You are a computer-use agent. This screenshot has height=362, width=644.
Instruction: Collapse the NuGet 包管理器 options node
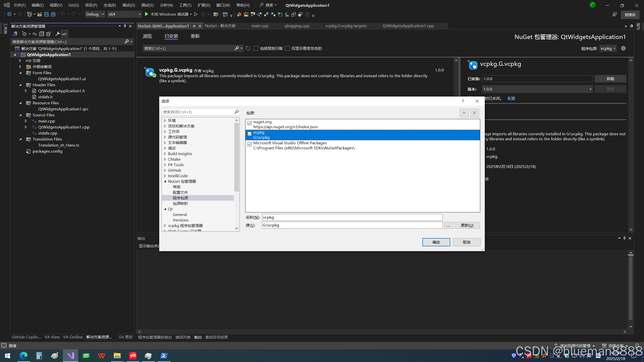(165, 181)
